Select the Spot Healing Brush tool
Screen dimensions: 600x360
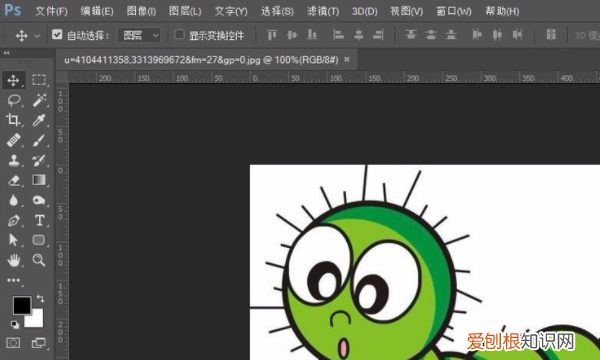click(14, 140)
